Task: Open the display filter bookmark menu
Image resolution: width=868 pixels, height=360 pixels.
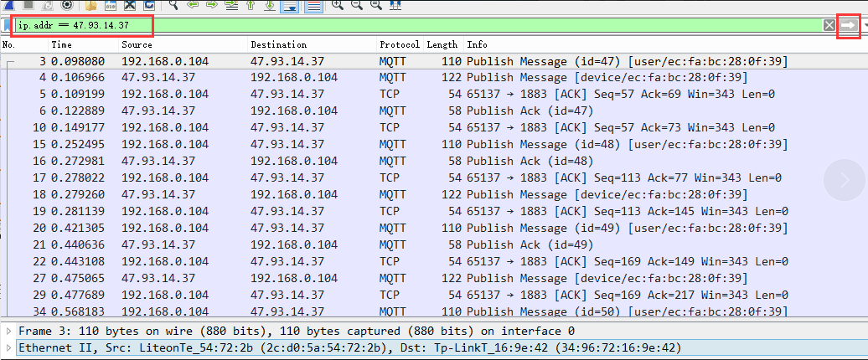Action: pyautogui.click(x=8, y=25)
